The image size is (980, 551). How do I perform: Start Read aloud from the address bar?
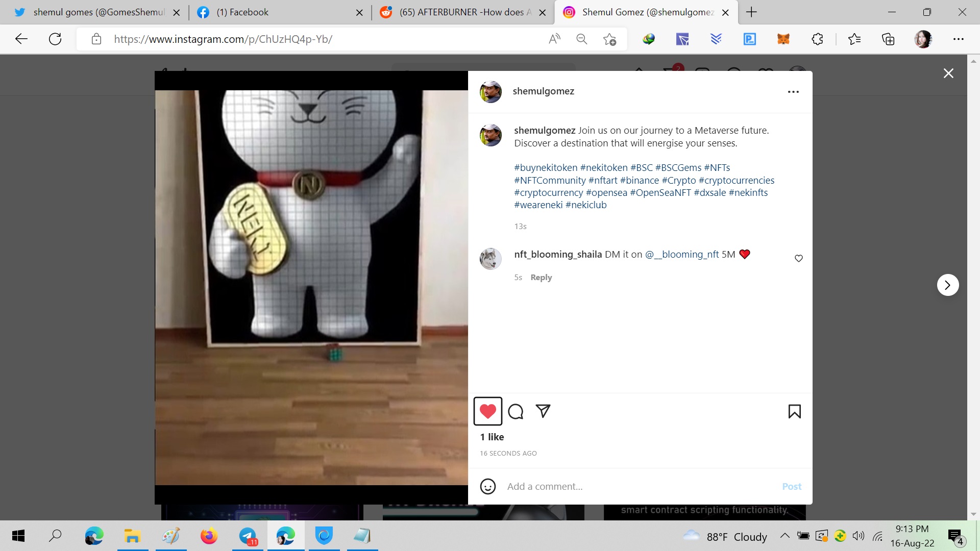coord(554,39)
